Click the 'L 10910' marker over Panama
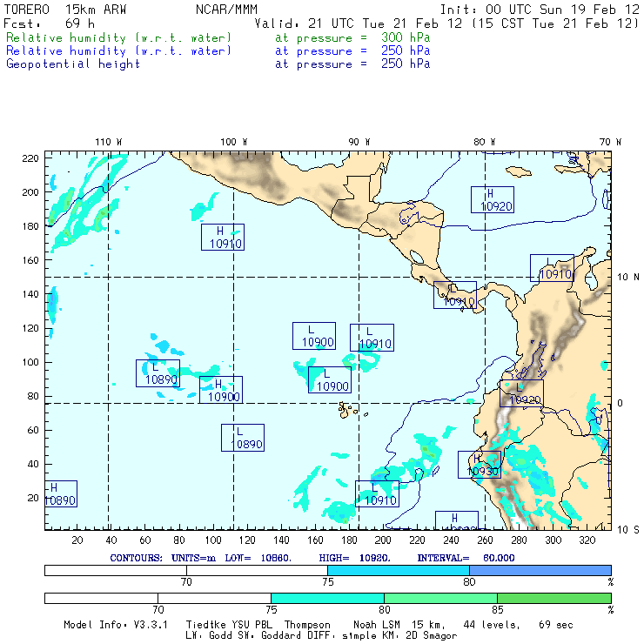The image size is (644, 644). pyautogui.click(x=455, y=295)
